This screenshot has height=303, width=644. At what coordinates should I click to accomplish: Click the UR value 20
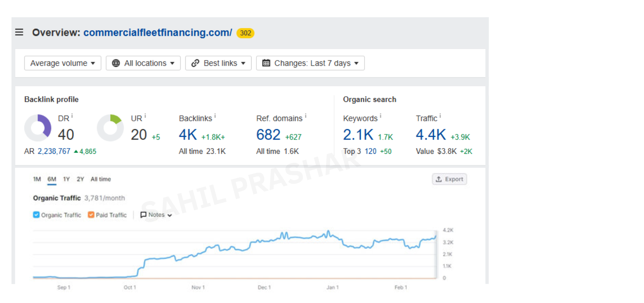click(x=139, y=134)
